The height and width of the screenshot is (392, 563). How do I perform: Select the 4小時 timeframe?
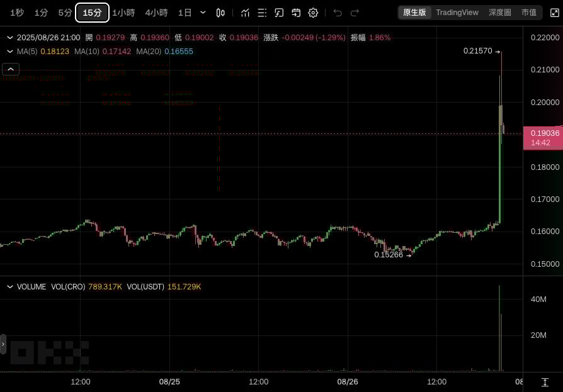[x=156, y=13]
